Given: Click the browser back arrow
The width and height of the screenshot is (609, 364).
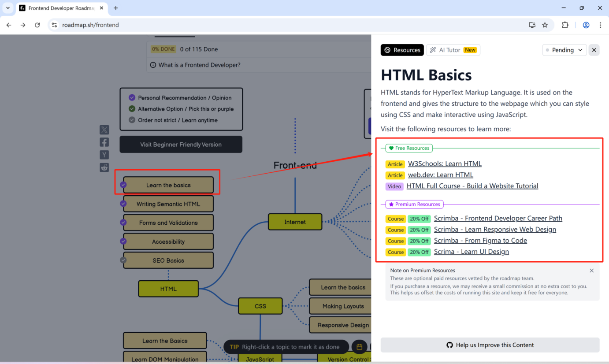Looking at the screenshot, I should 9,25.
